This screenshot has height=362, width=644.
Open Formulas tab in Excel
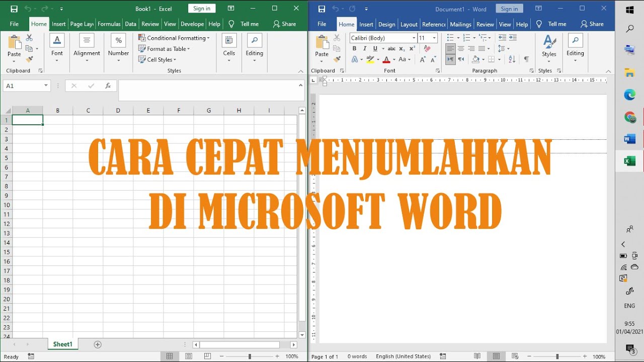tap(109, 24)
